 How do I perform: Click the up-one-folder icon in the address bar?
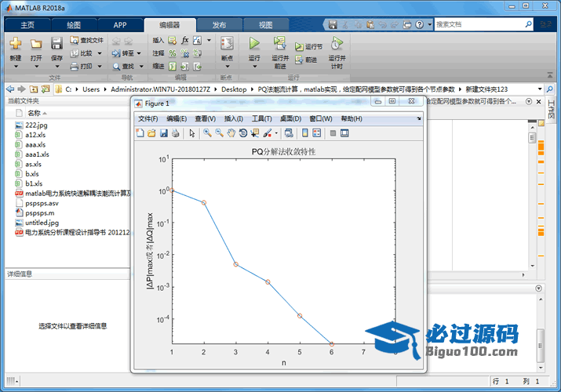(34, 89)
